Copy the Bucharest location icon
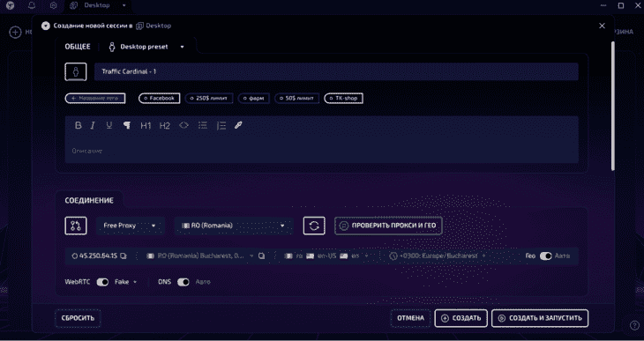This screenshot has height=341, width=644. pos(262,256)
